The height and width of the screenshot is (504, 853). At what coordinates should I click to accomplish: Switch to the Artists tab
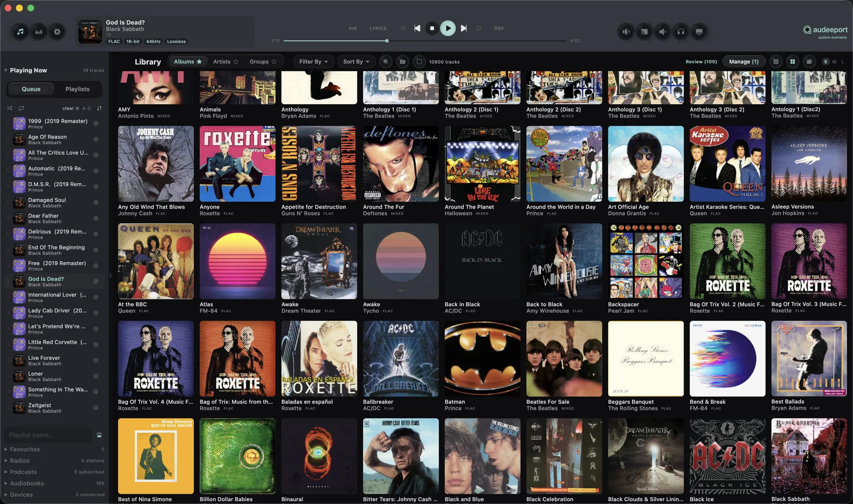[x=226, y=62]
